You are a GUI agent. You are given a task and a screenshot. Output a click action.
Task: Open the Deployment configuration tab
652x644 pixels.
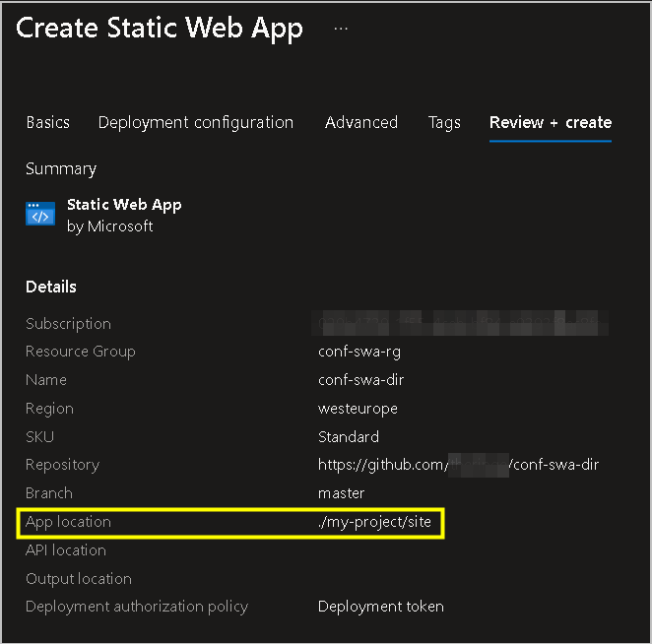point(196,123)
